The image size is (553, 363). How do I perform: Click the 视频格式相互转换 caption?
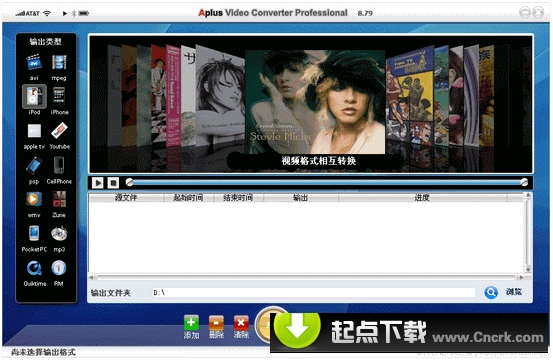click(x=318, y=161)
